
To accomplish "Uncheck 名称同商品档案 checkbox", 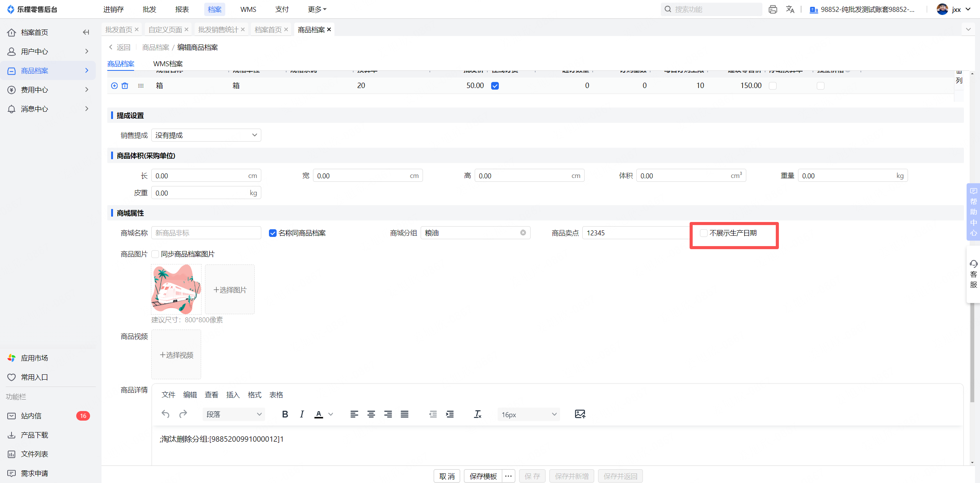I will tap(273, 233).
